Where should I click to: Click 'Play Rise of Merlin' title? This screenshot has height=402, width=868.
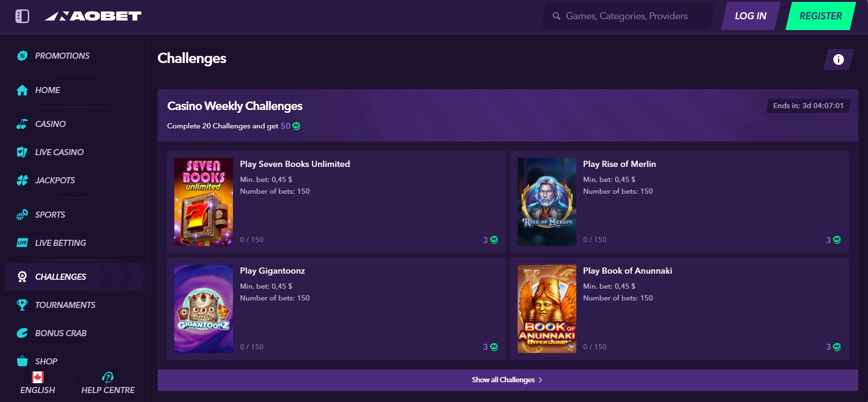(620, 164)
